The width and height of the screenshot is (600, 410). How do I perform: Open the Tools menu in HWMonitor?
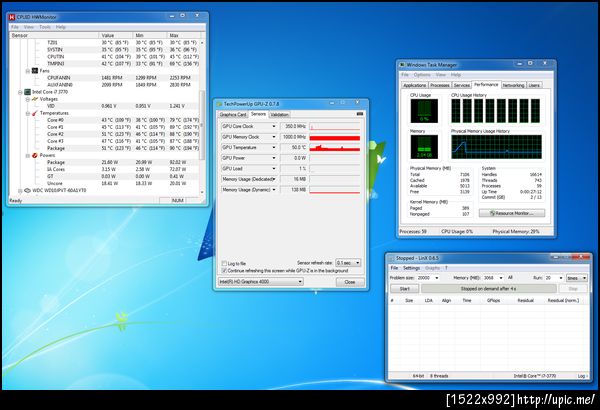click(x=45, y=27)
